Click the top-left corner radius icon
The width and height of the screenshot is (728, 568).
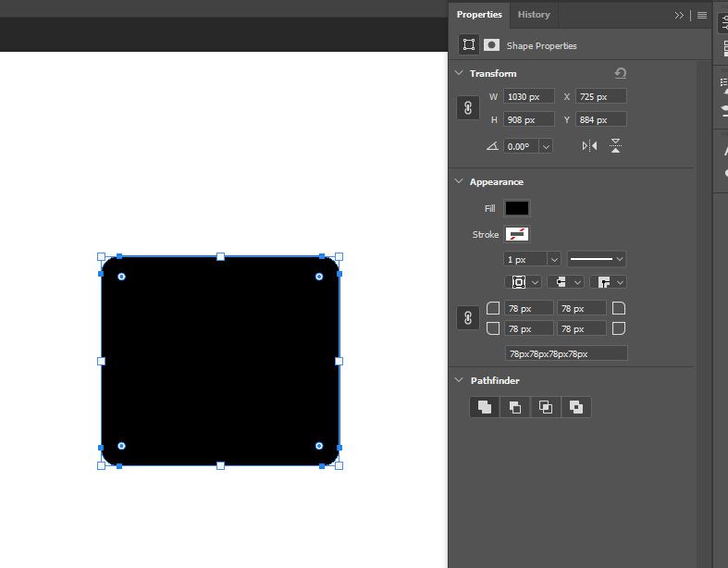point(493,308)
